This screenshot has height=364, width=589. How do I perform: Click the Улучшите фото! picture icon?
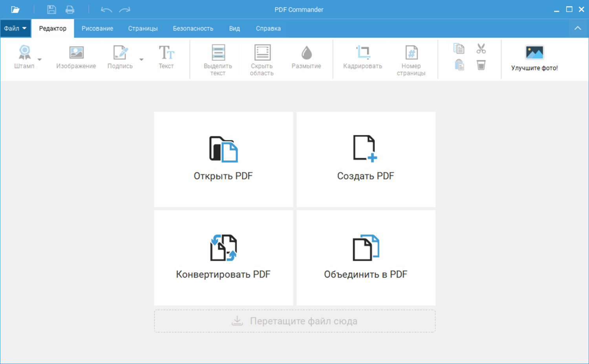tap(534, 52)
